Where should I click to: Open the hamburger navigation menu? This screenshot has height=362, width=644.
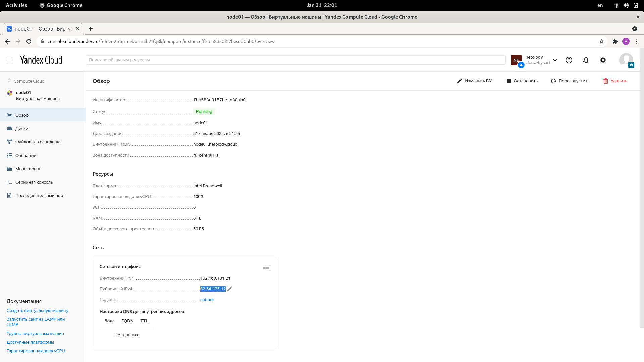(10, 60)
